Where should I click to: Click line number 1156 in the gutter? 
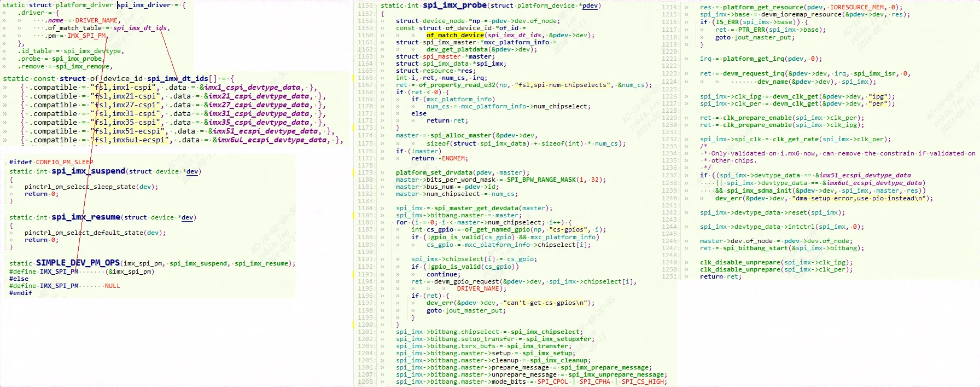366,5
